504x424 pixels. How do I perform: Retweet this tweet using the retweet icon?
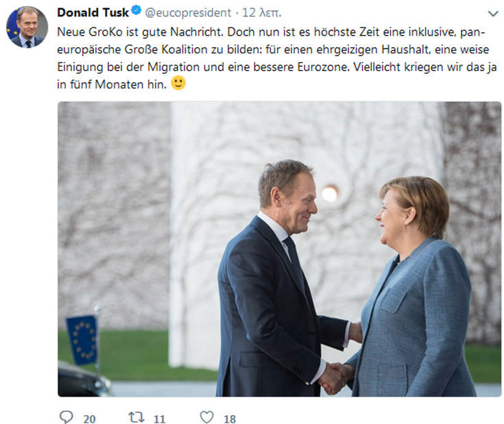point(136,416)
